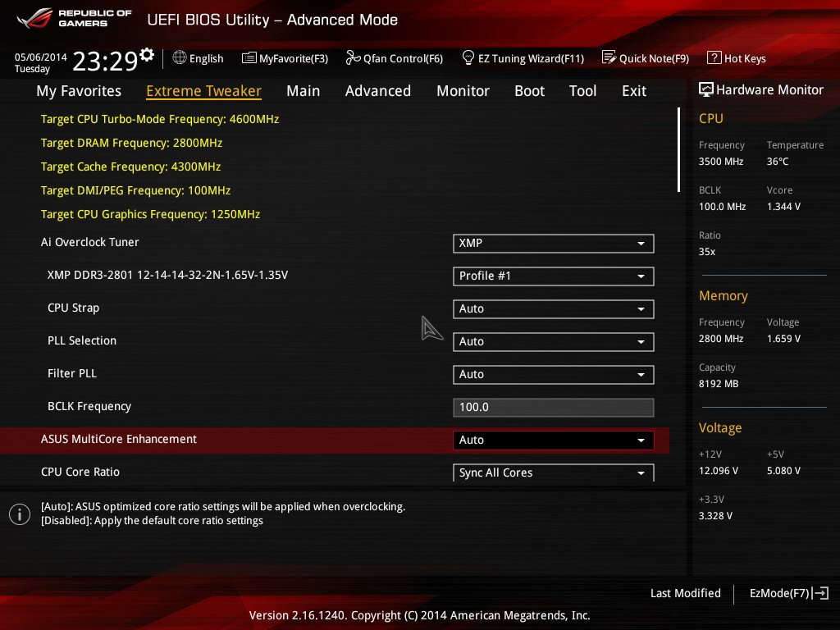
Task: Click Target Cache Frequency: 4300MHz text
Action: (130, 167)
